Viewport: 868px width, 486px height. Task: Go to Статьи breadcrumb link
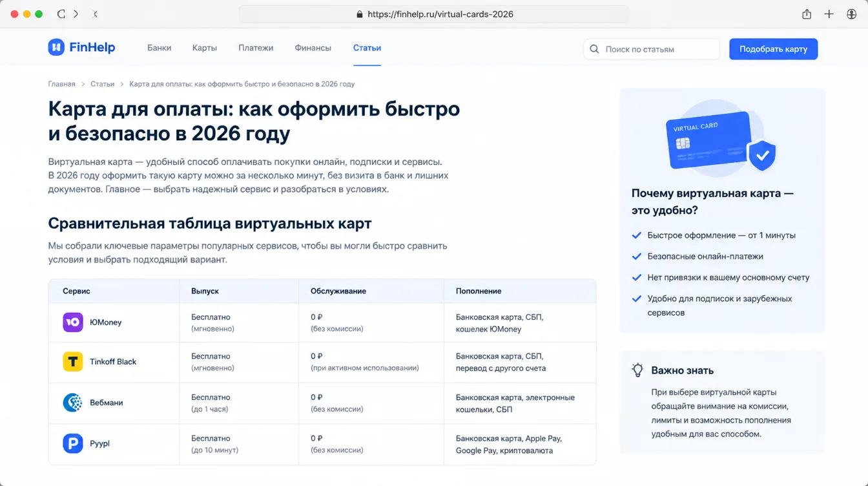(103, 84)
